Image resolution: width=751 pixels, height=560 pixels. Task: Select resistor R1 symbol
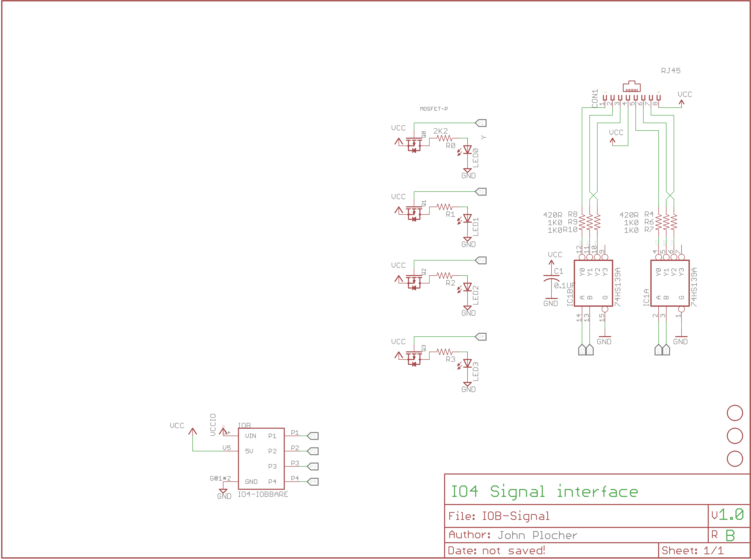coord(444,207)
